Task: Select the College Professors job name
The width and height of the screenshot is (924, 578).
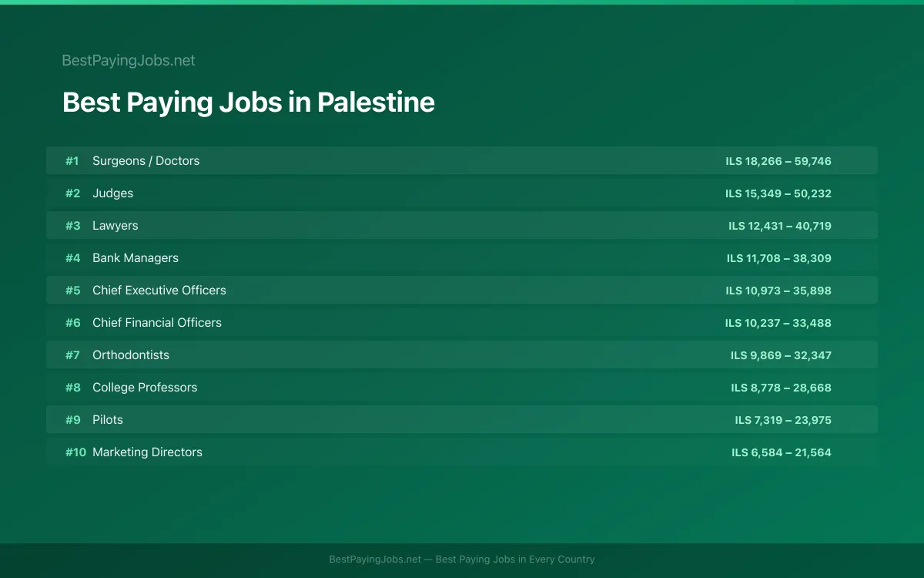Action: [x=145, y=387]
